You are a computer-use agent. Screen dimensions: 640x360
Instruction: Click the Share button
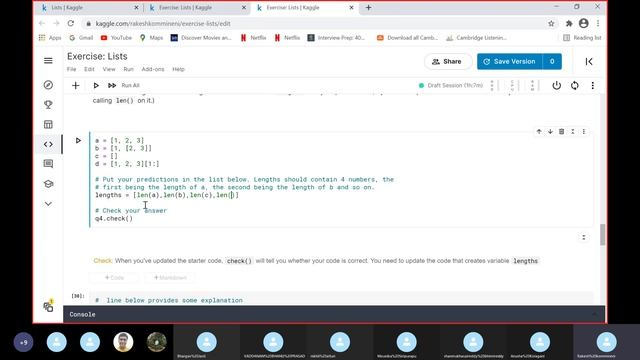(x=447, y=62)
